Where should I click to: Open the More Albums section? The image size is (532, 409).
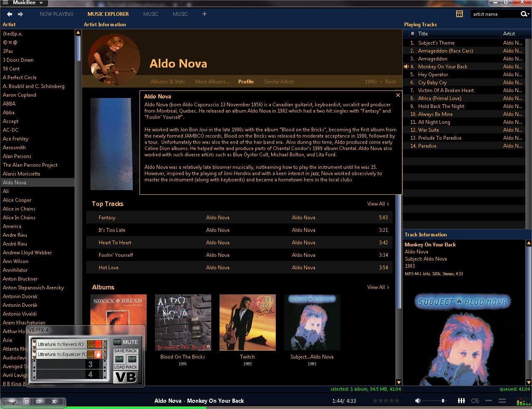[212, 82]
